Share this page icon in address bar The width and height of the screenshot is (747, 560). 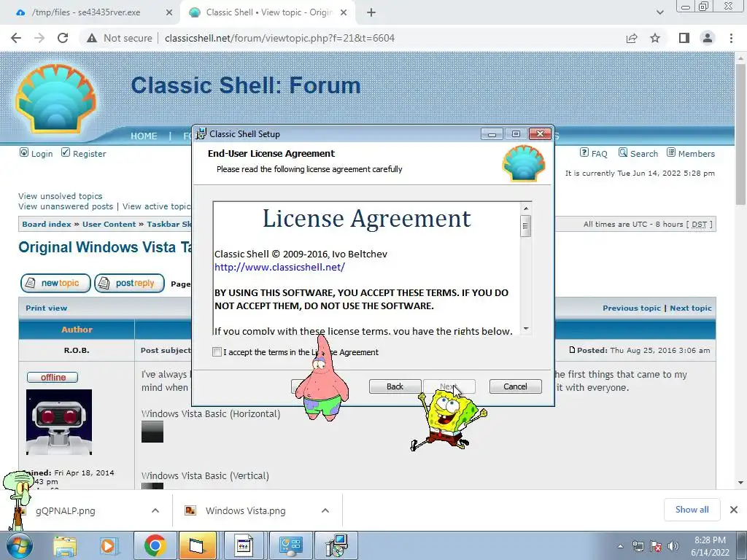click(x=632, y=38)
